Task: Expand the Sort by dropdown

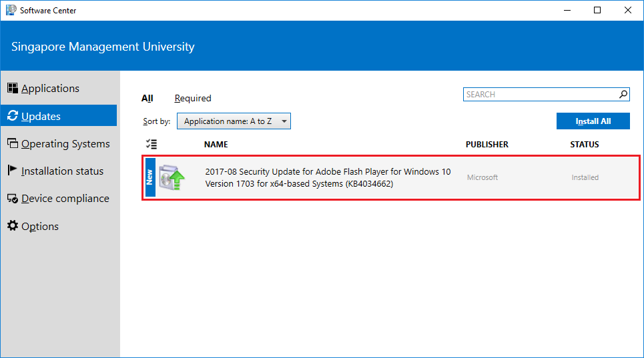Action: coord(234,121)
